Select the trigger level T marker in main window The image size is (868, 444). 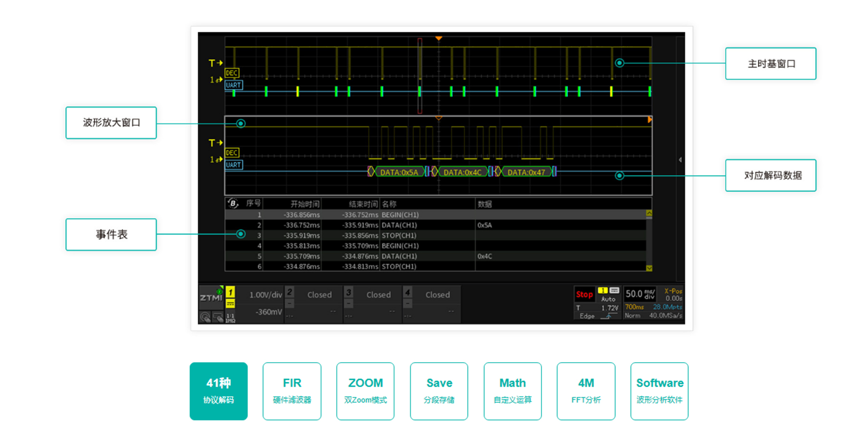click(216, 63)
